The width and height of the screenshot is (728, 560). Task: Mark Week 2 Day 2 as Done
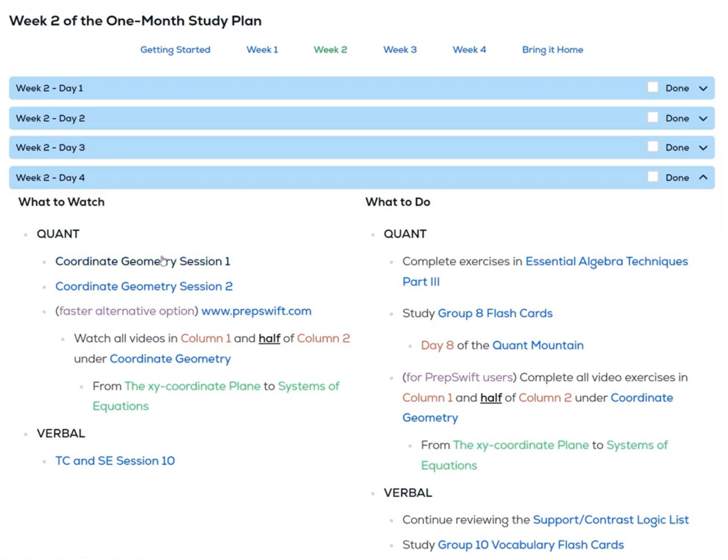coord(653,117)
